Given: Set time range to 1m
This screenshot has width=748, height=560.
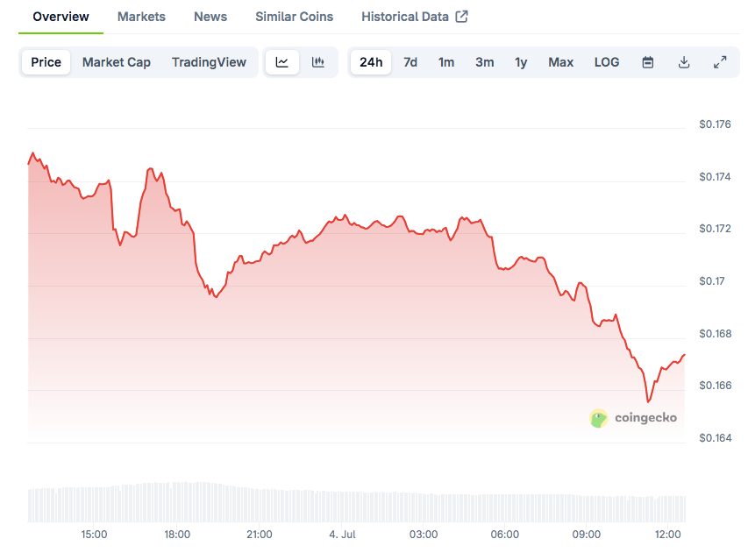Looking at the screenshot, I should click(x=446, y=62).
